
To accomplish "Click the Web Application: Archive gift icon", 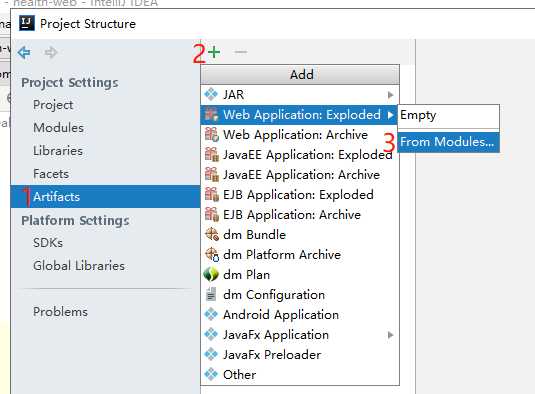I will click(x=212, y=134).
